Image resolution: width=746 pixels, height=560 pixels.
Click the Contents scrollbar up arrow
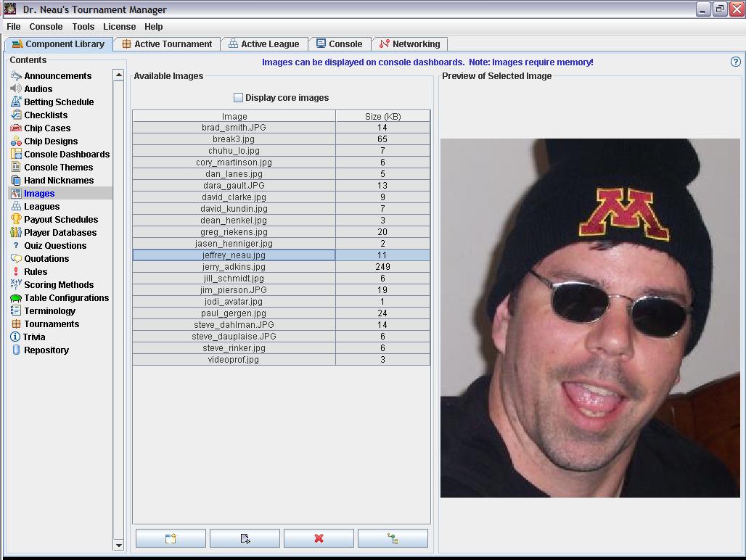coord(118,75)
